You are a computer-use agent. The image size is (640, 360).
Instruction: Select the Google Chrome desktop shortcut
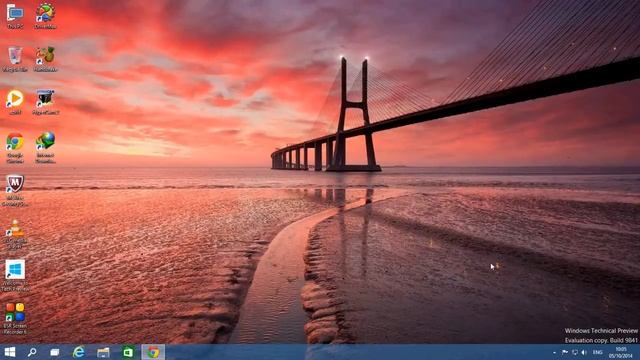[x=15, y=148]
